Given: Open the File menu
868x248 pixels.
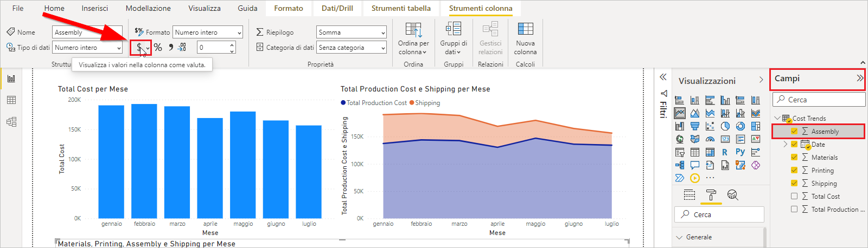Looking at the screenshot, I should [18, 8].
